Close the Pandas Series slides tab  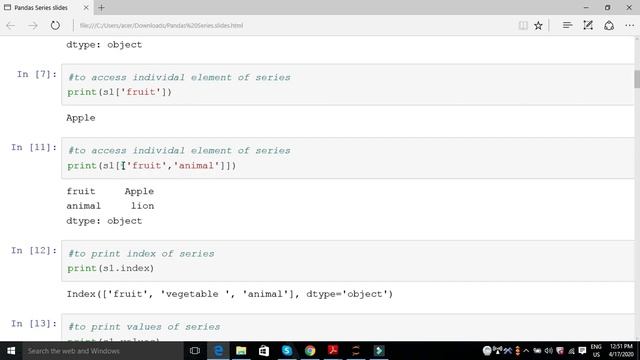coord(86,7)
